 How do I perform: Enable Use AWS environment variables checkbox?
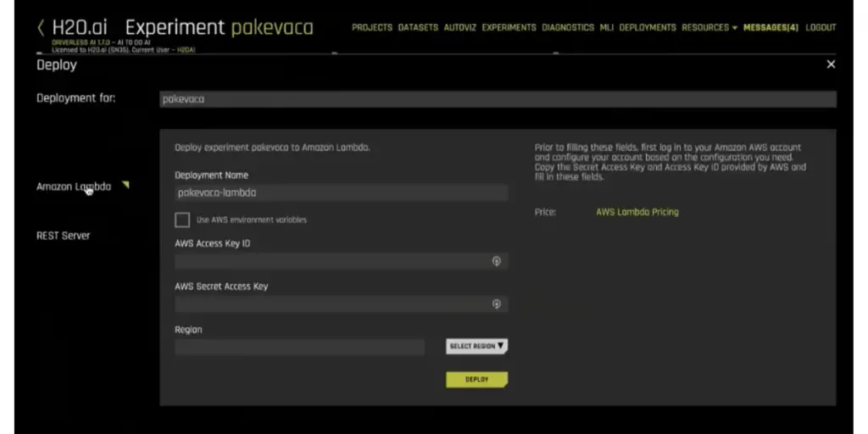(182, 220)
